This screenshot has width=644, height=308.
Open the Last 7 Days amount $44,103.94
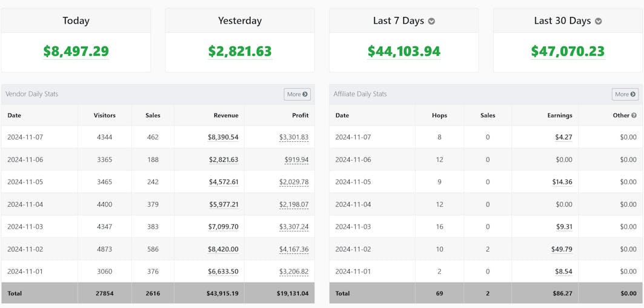coord(403,52)
